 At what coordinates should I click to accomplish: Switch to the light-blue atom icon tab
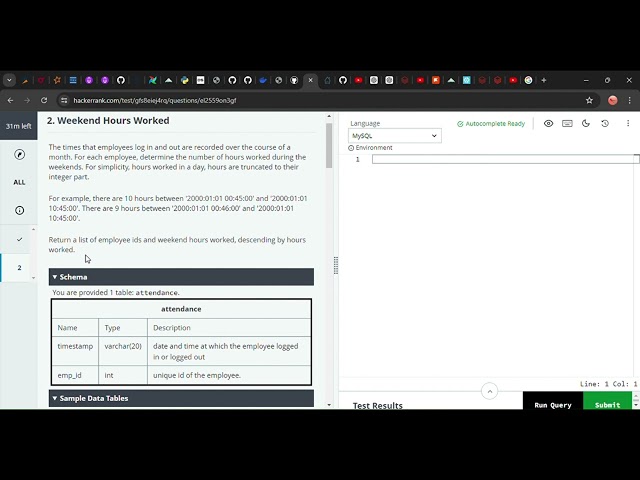click(467, 80)
